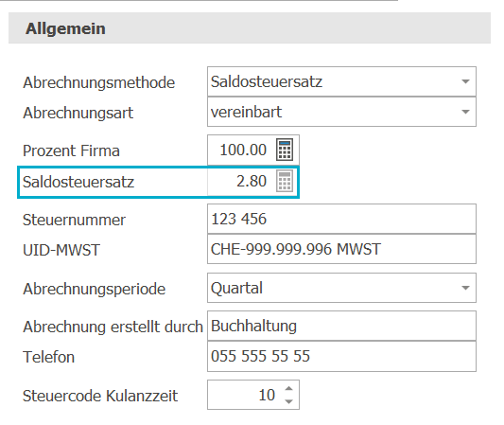Click the Steuercode Kulanzzeit value 10

tap(267, 395)
